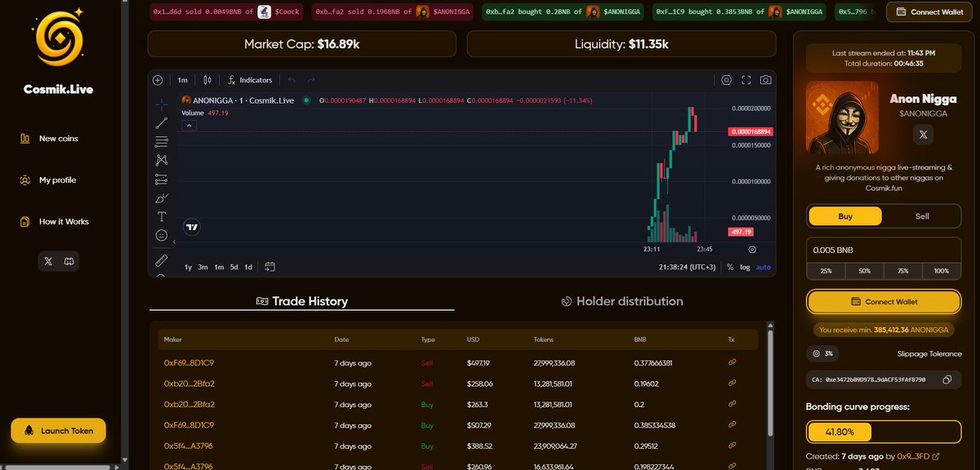Click the bonding curve progress bar at 41.80%
The image size is (980, 470).
[884, 432]
